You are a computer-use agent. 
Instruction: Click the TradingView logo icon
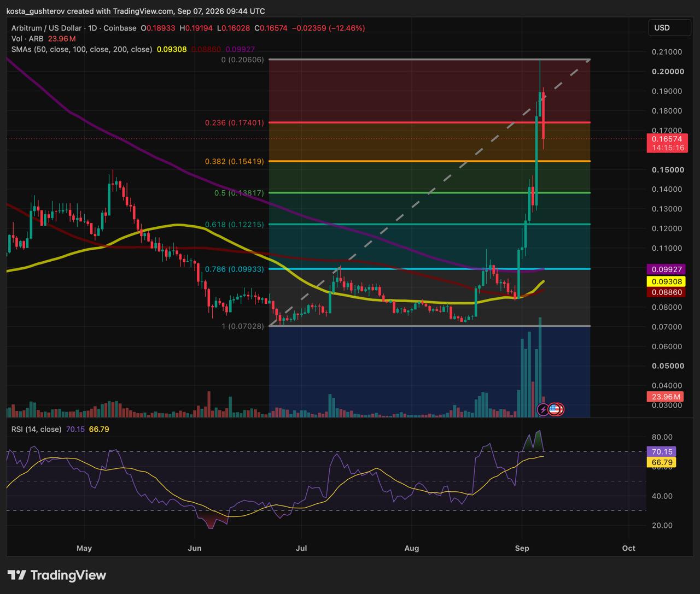17,575
